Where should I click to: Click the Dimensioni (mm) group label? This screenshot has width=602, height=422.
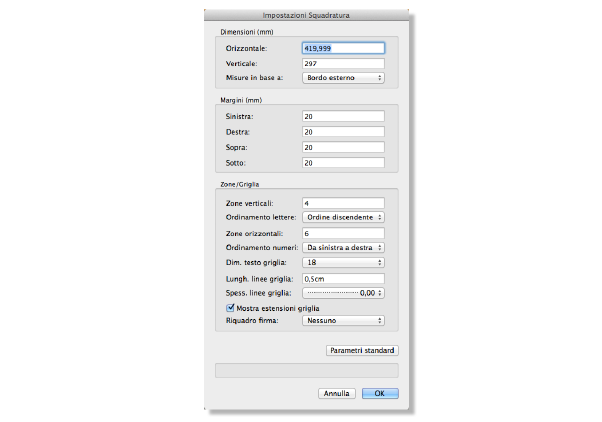pyautogui.click(x=247, y=32)
